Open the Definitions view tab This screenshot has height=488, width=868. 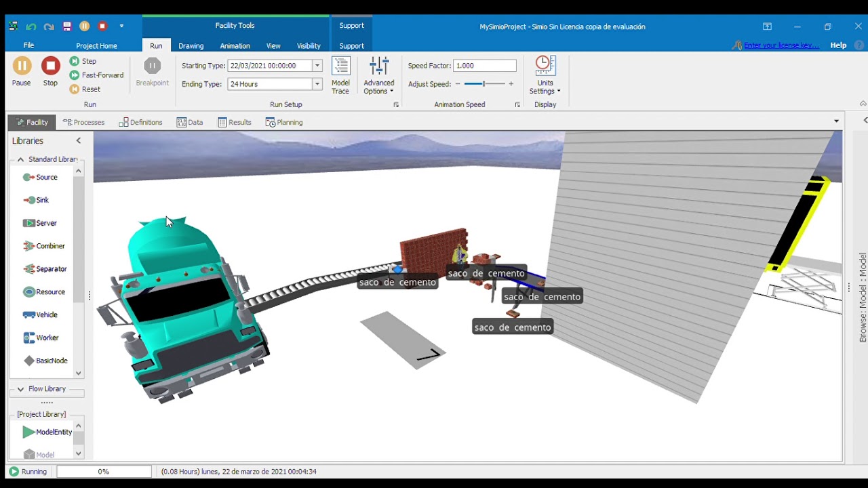(x=140, y=123)
